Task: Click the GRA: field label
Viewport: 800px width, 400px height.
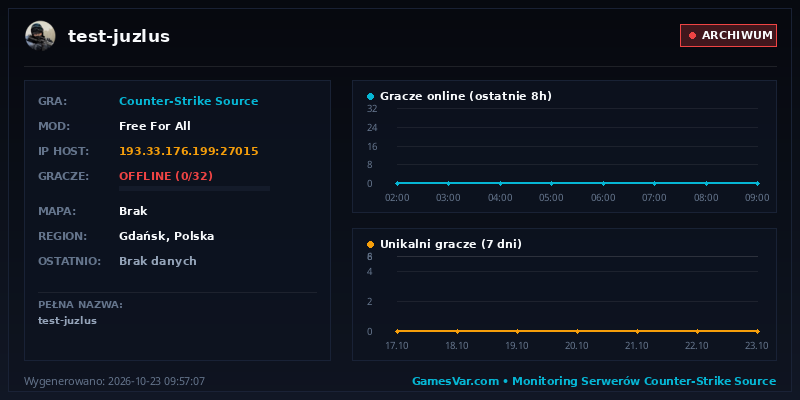Action: (53, 101)
